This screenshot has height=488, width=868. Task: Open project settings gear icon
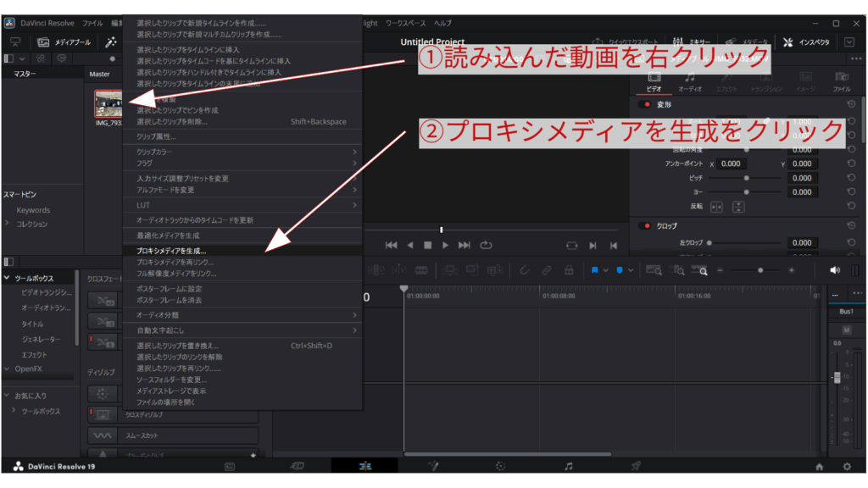847,467
